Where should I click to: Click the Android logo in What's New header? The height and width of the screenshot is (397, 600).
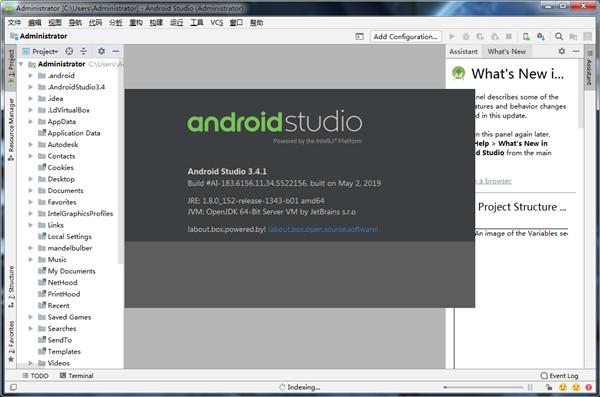point(458,73)
